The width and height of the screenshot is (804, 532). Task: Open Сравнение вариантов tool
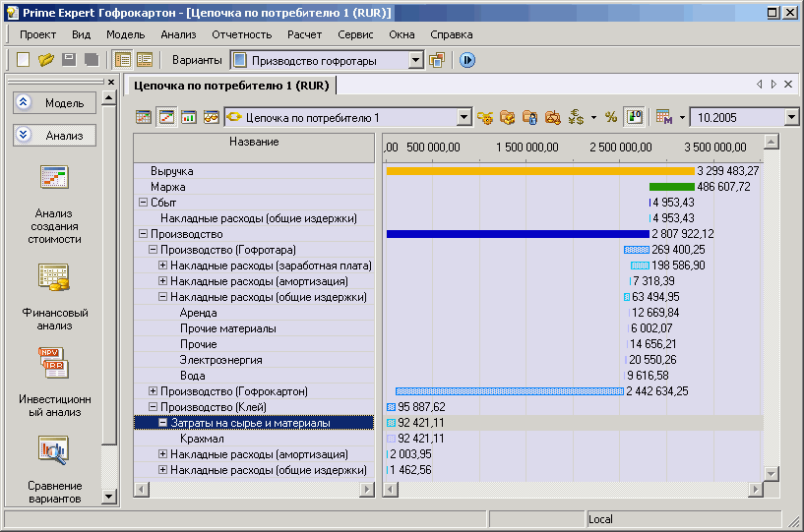pos(54,469)
